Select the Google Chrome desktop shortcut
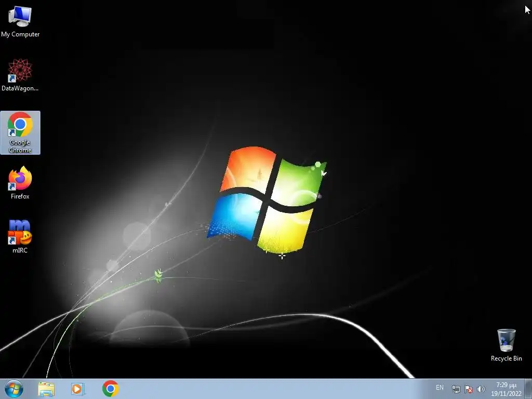The image size is (532, 399). tap(20, 132)
